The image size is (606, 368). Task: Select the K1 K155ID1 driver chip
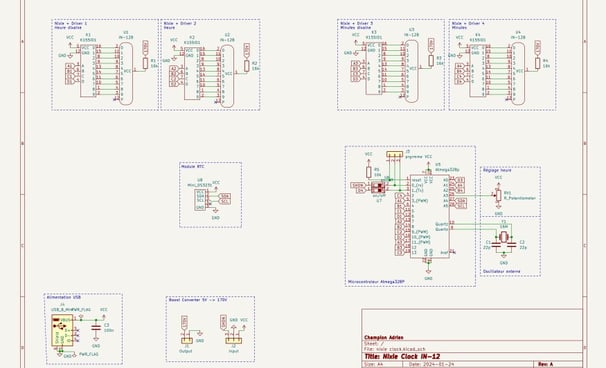click(x=88, y=72)
